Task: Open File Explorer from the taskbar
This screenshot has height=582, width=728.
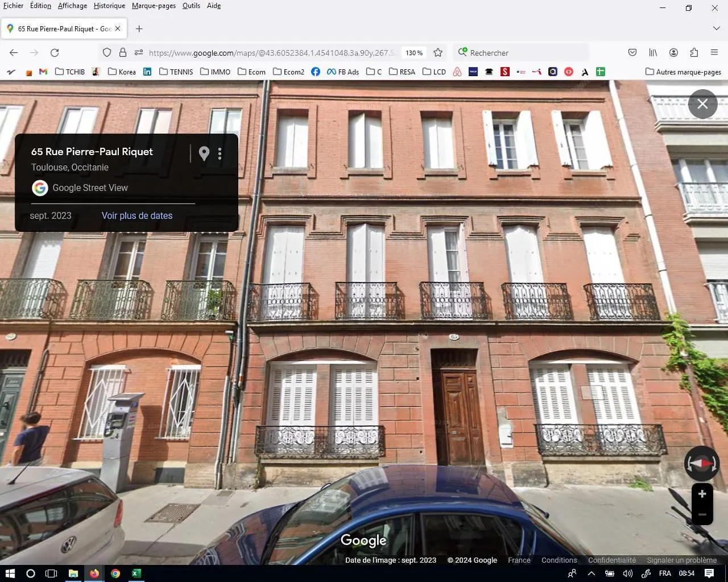Action: click(x=73, y=573)
